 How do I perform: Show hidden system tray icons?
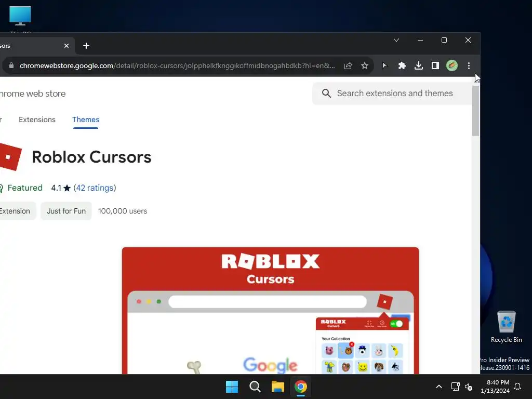[438, 387]
